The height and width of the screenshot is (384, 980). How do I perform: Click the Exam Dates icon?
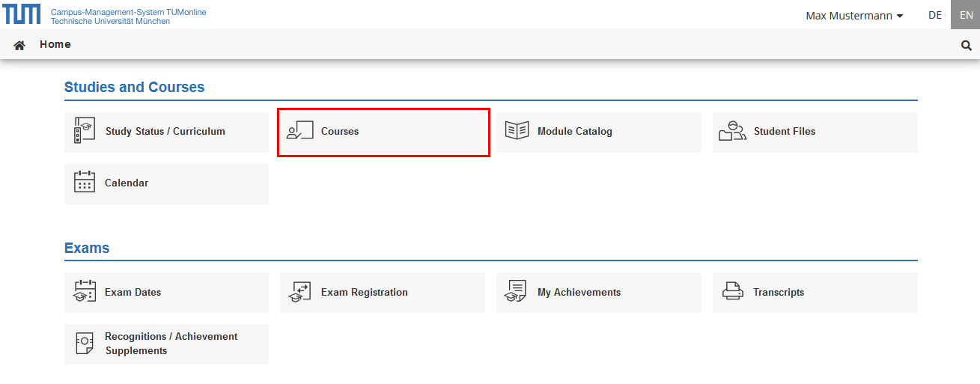coord(85,292)
